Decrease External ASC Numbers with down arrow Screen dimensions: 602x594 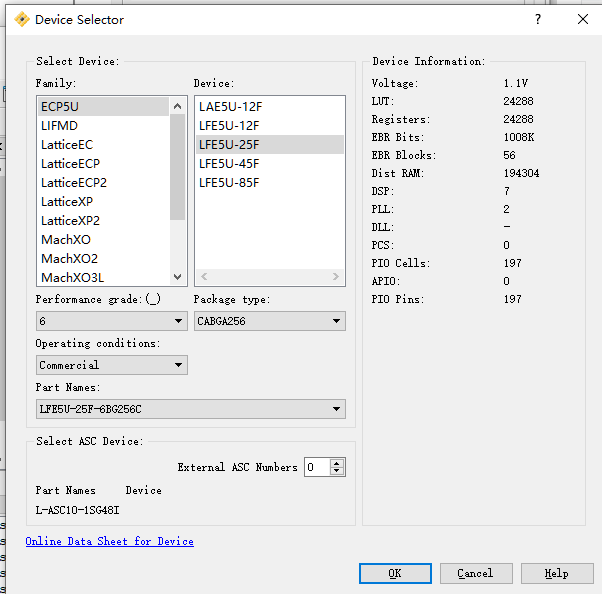click(337, 471)
